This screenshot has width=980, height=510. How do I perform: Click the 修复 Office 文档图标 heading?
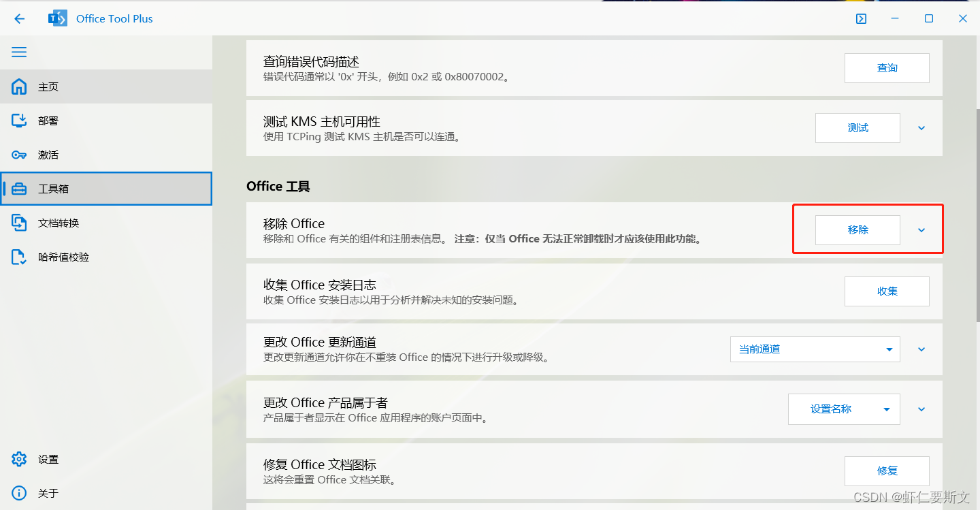click(x=320, y=464)
